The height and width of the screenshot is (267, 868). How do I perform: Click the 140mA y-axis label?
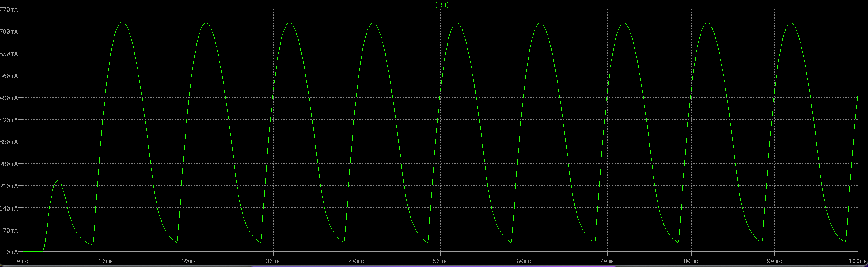coord(9,208)
